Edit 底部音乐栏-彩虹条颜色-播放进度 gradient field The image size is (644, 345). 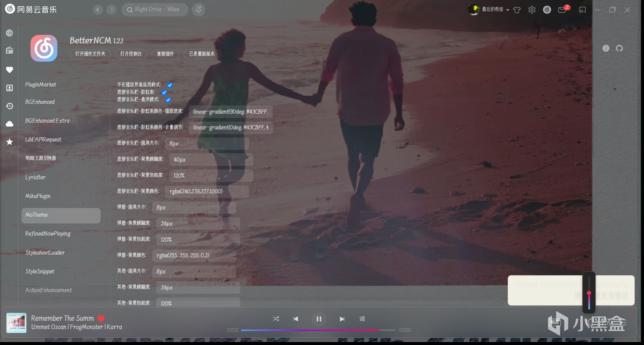click(x=231, y=112)
